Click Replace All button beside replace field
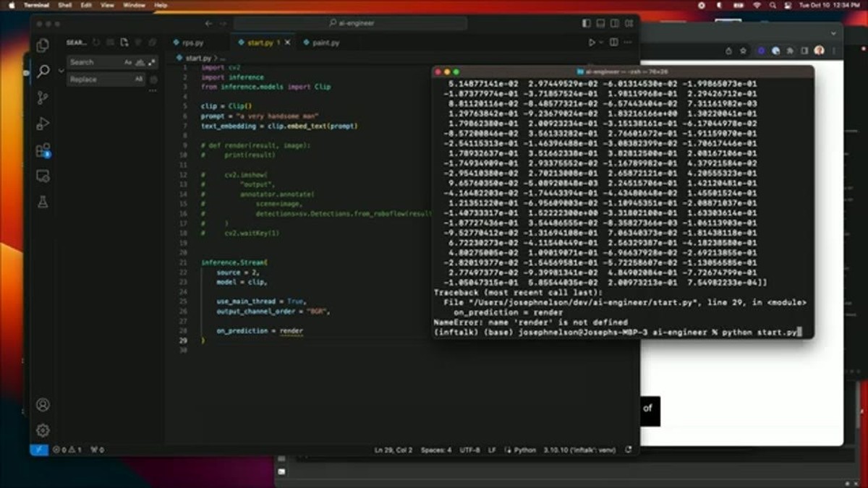This screenshot has width=868, height=488. click(153, 80)
